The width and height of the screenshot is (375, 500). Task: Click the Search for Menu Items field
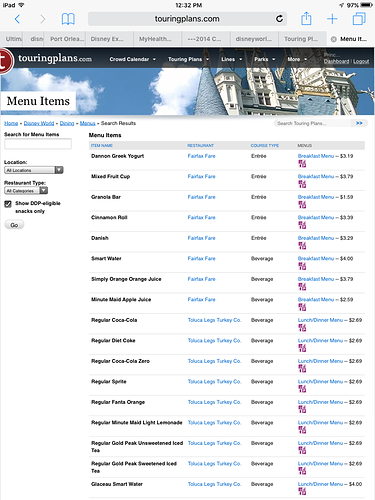(38, 144)
